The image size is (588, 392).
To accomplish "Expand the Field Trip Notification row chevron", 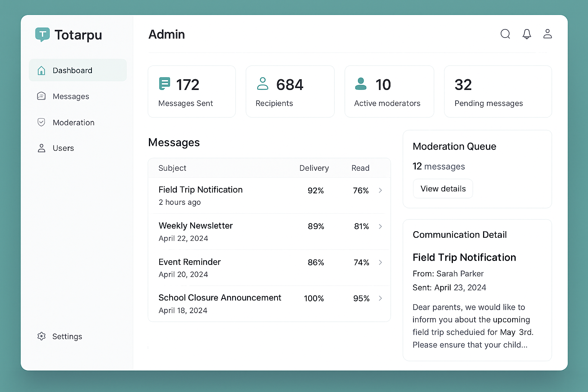I will coord(380,190).
